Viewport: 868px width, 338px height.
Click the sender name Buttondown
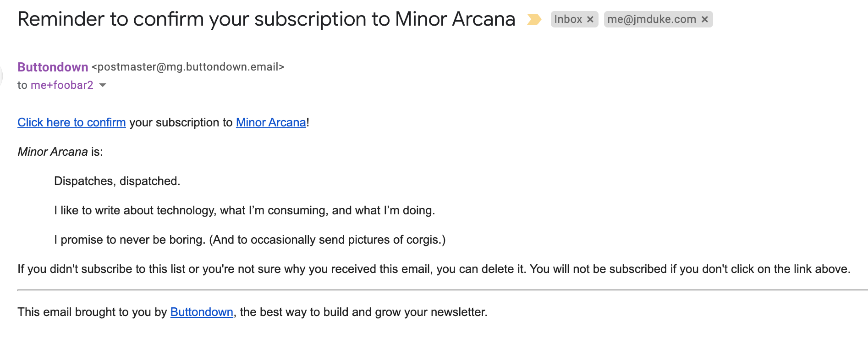pyautogui.click(x=53, y=67)
